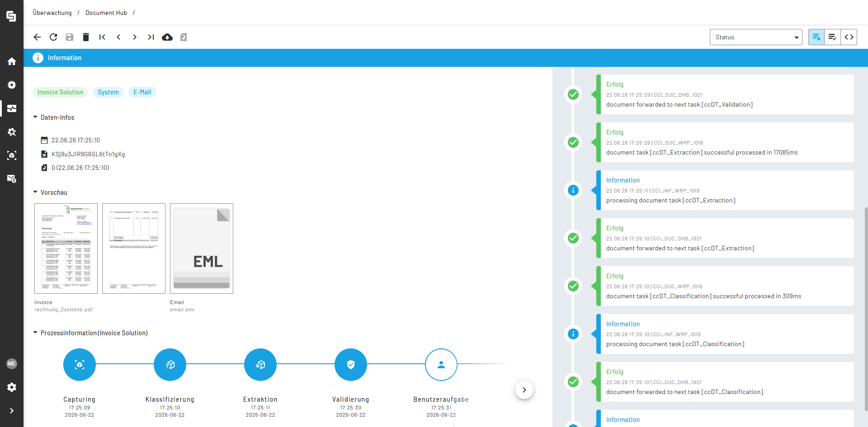Click the reload icon in the toolbar

53,37
